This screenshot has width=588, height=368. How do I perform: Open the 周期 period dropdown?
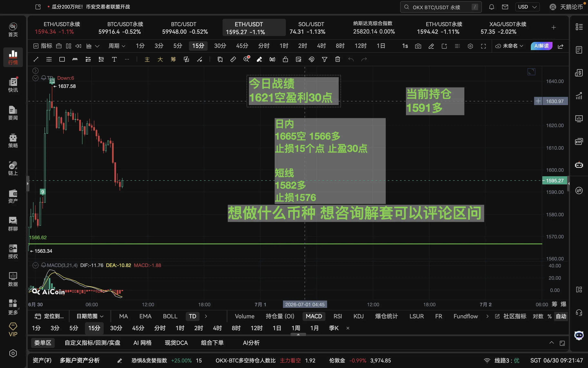click(117, 46)
